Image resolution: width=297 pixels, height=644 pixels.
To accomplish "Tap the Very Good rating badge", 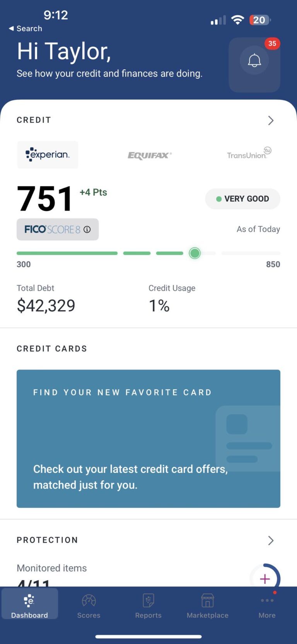I will pyautogui.click(x=242, y=199).
